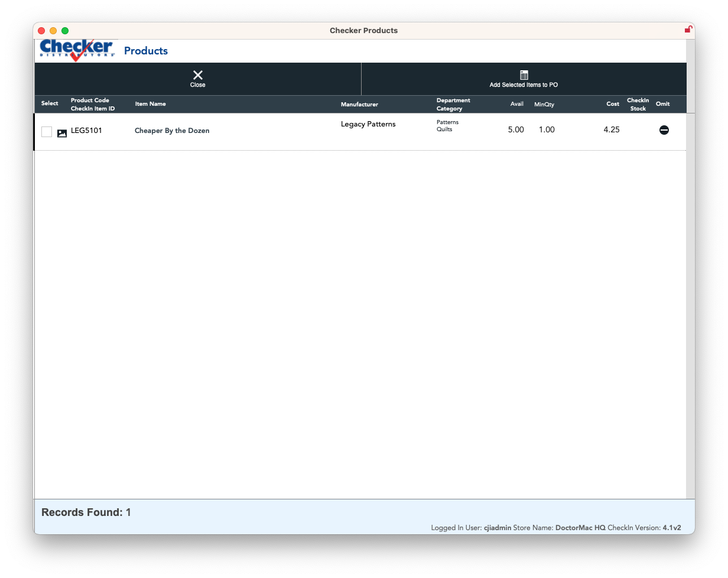728x578 pixels.
Task: Click the green zoom window button
Action: click(65, 31)
